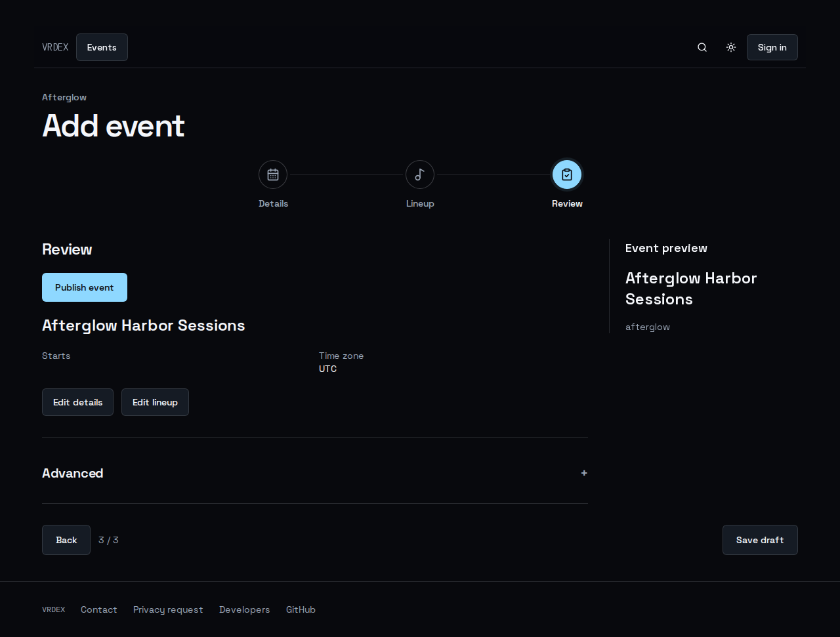Click the UTC time zone value

click(x=328, y=369)
